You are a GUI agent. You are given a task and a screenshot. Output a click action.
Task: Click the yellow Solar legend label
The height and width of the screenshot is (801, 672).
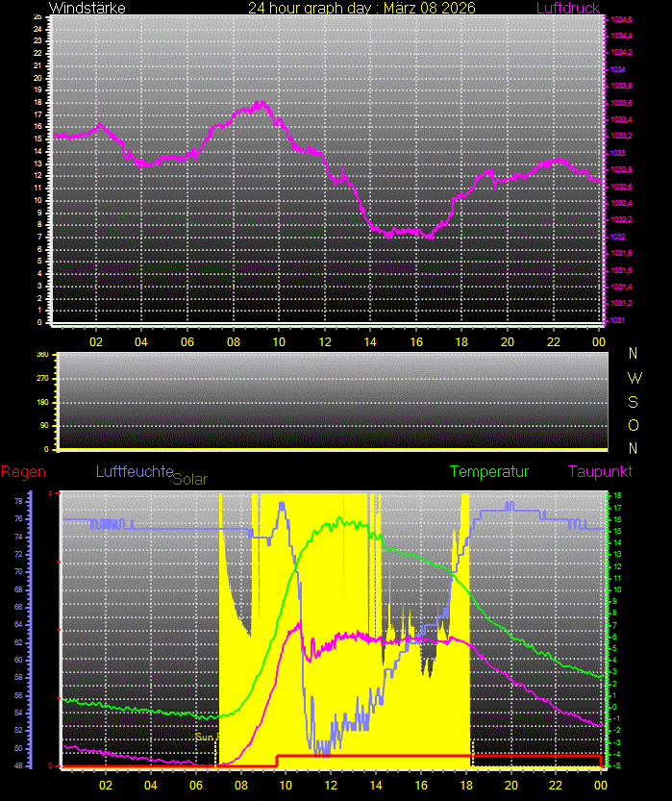click(189, 479)
